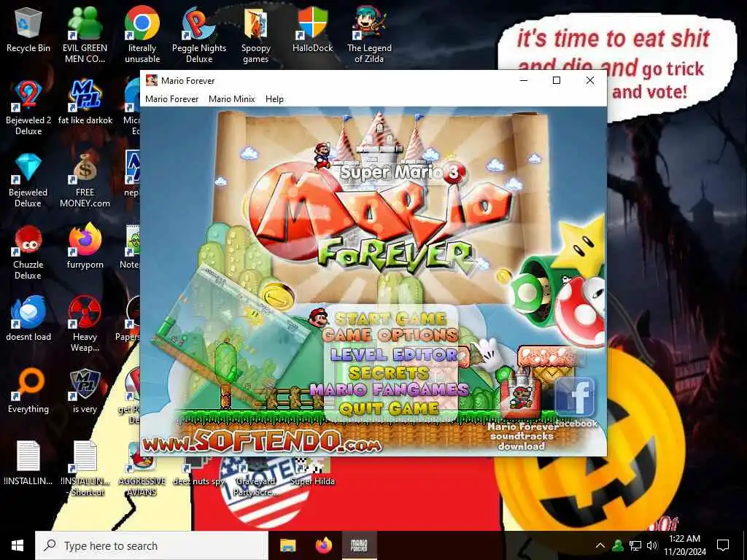Open the notification center
This screenshot has width=747, height=560.
tap(723, 545)
